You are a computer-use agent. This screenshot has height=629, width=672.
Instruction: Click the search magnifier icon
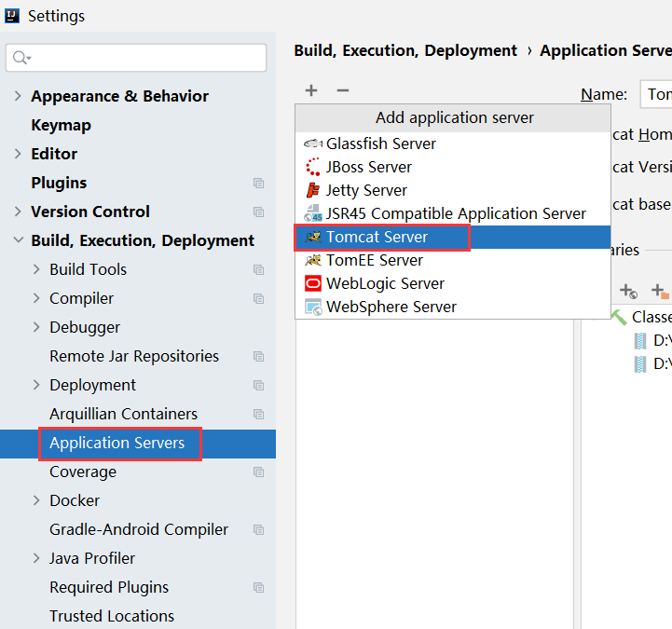21,58
